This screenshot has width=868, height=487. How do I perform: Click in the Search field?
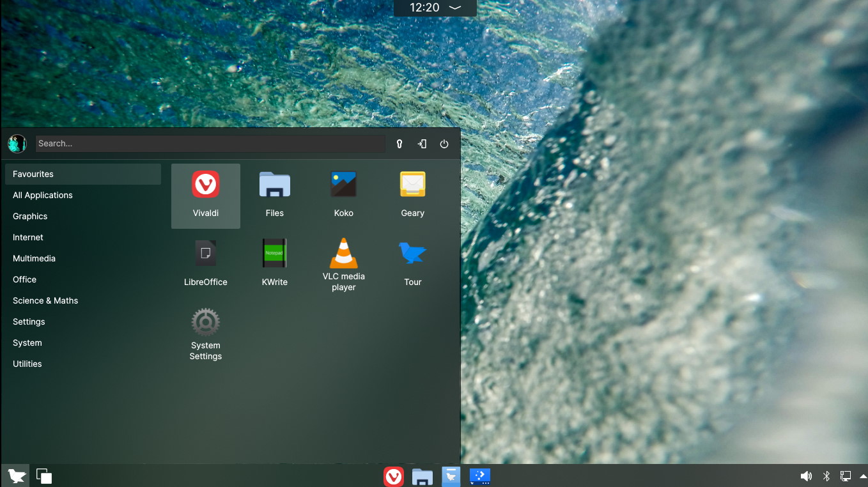(x=210, y=144)
